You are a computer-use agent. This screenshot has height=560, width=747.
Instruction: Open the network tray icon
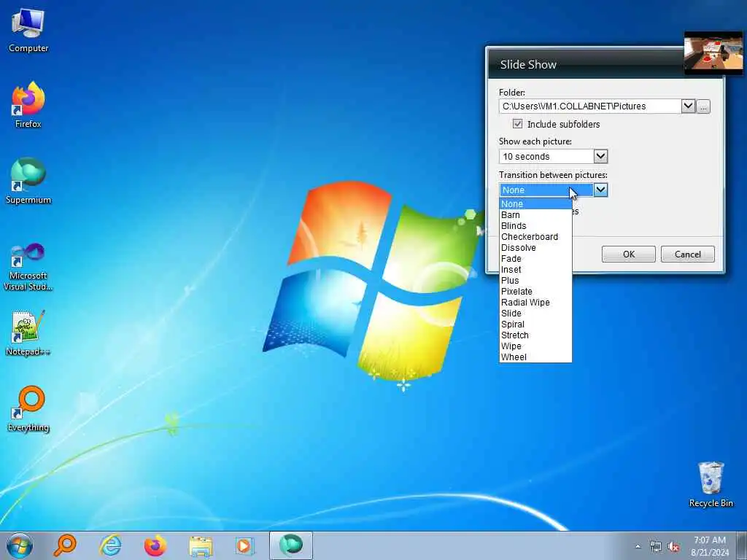click(x=656, y=546)
